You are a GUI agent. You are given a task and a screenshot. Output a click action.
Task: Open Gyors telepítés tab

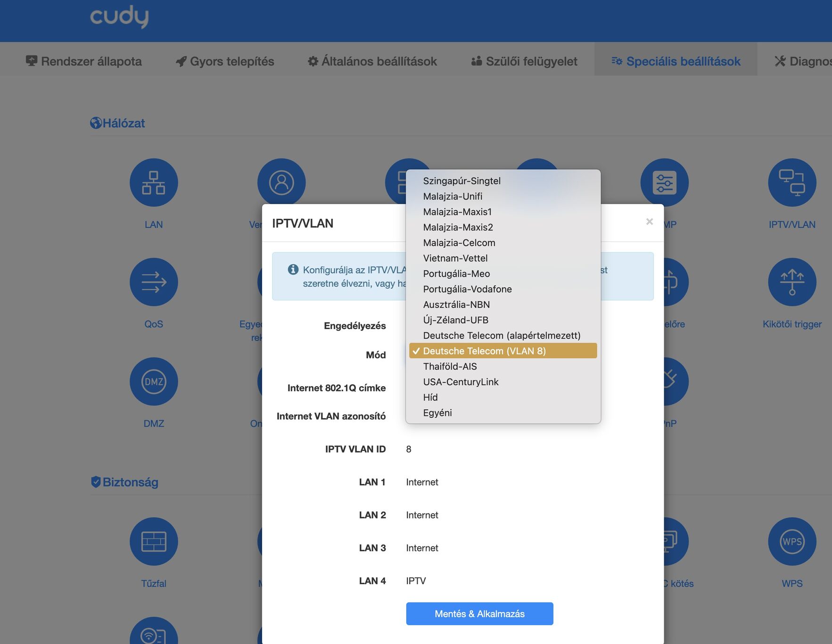pyautogui.click(x=225, y=61)
